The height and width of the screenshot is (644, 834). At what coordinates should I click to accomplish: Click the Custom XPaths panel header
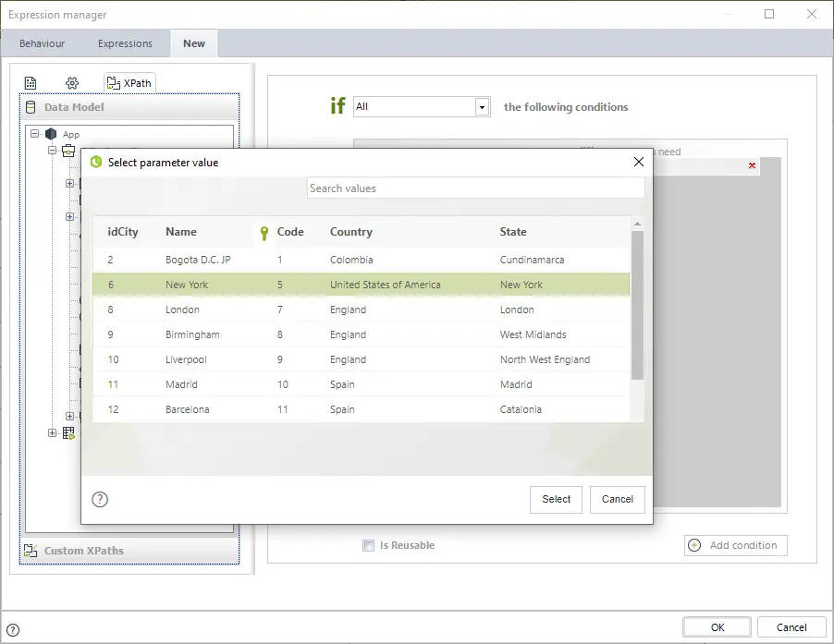click(129, 551)
